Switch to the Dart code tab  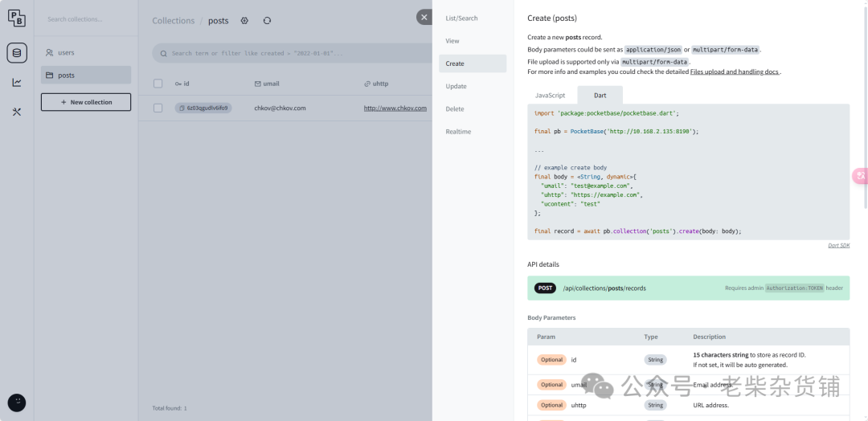600,95
